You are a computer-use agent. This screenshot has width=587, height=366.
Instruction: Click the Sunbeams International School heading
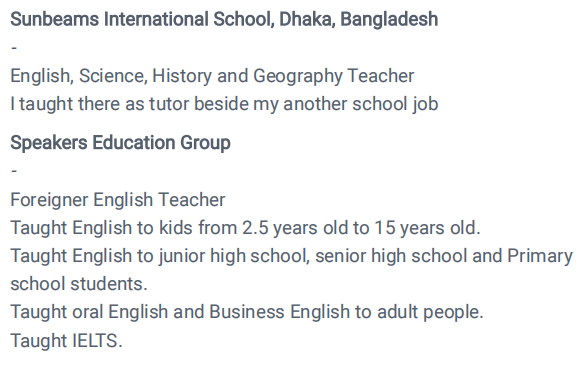[224, 19]
